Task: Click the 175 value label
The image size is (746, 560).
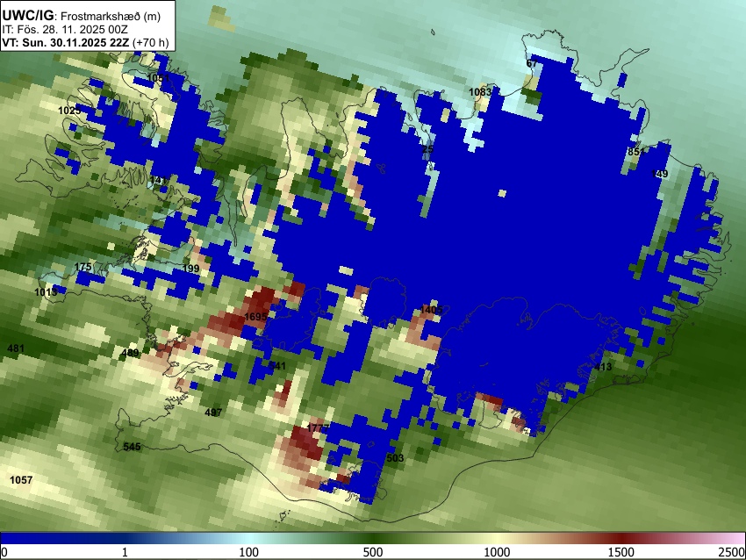Action: [x=82, y=267]
